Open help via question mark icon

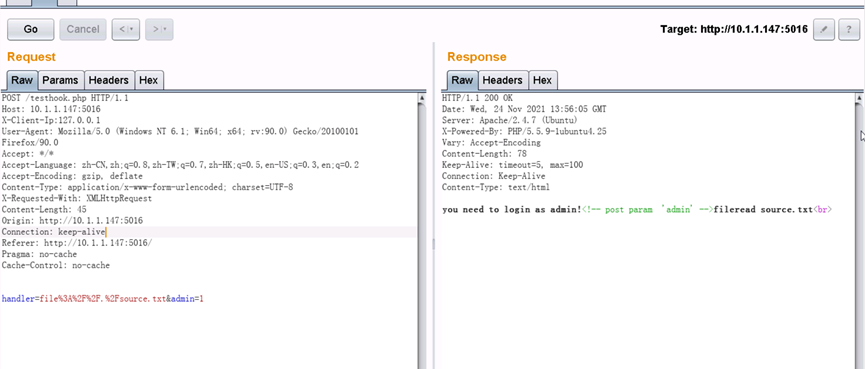tap(849, 29)
